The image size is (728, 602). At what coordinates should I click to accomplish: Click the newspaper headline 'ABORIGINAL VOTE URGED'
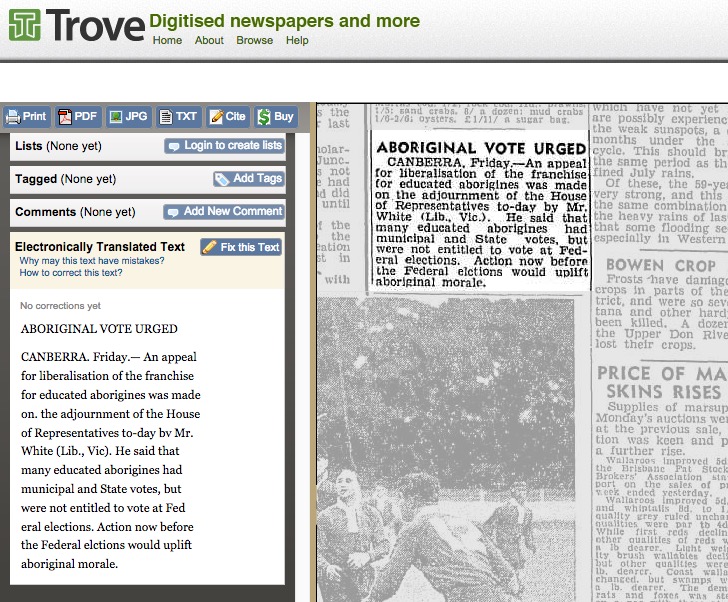coord(481,148)
